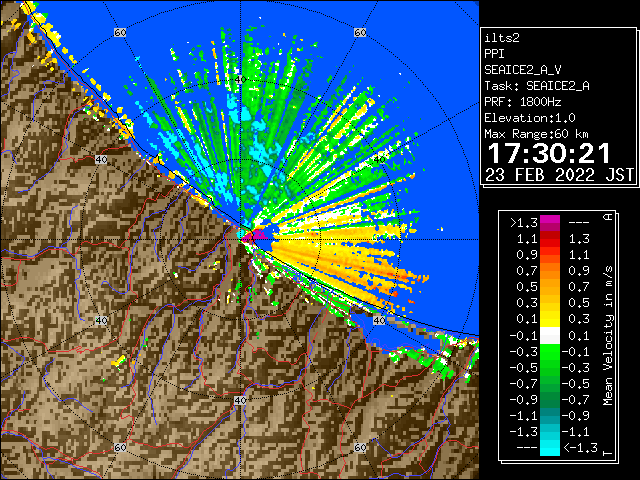640x480 pixels.
Task: Click the '40' range label directly south of radar
Action: 240,400
